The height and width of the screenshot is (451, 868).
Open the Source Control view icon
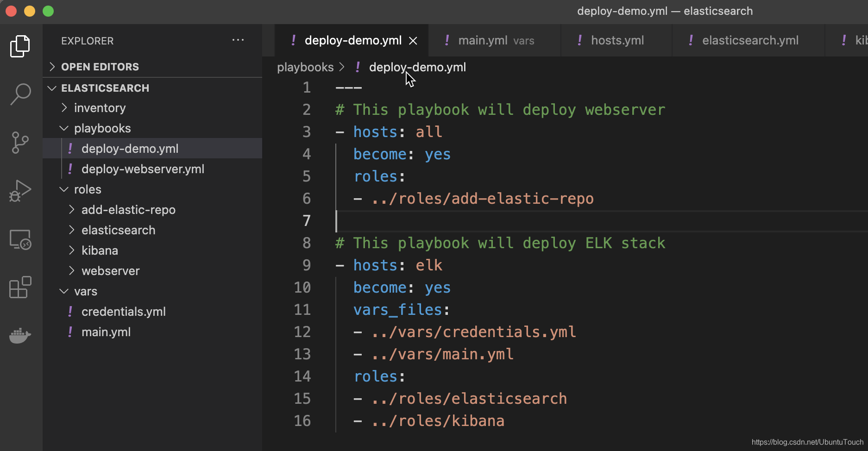point(20,143)
